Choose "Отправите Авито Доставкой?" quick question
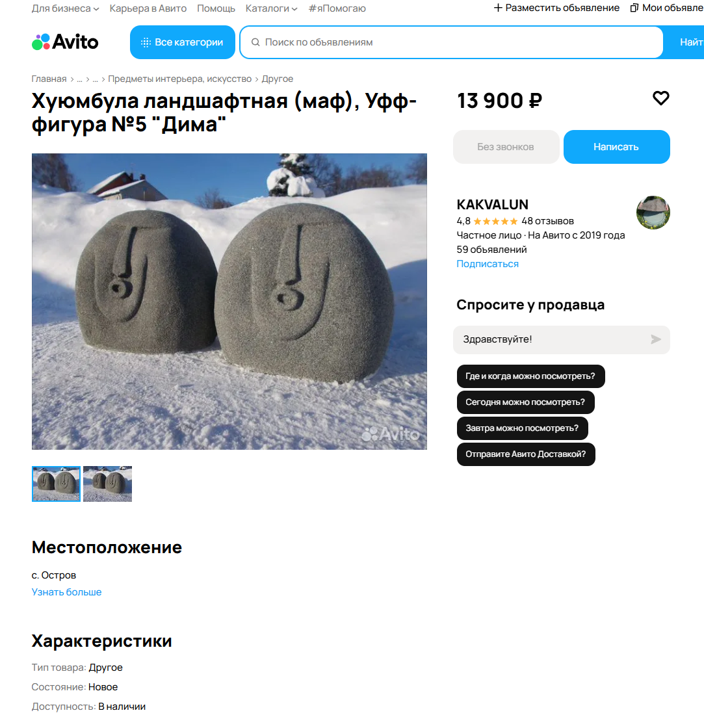 526,454
